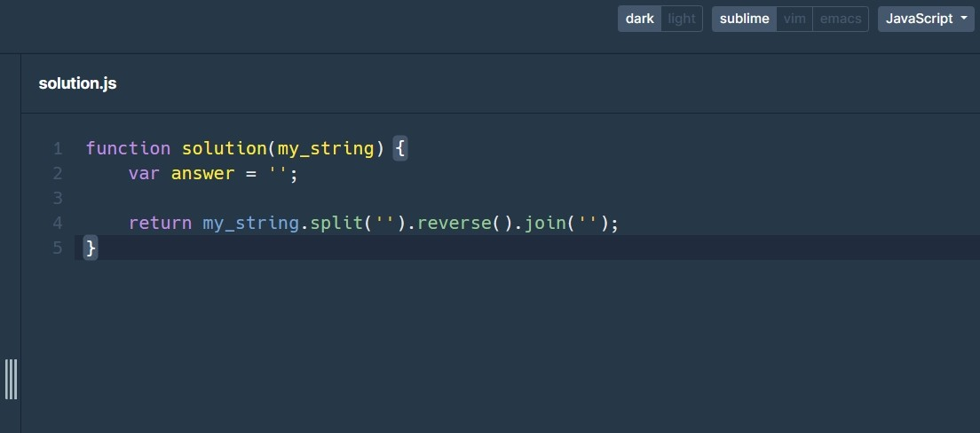Select the solution.js file tab
This screenshot has height=433, width=980.
point(77,83)
